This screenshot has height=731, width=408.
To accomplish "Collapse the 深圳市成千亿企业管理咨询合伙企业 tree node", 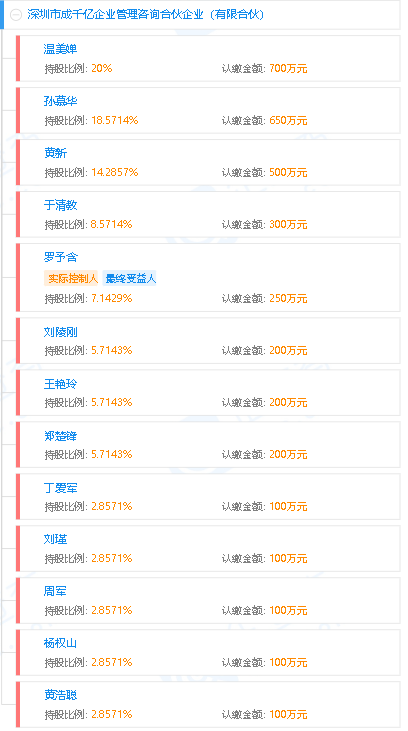I will (16, 15).
